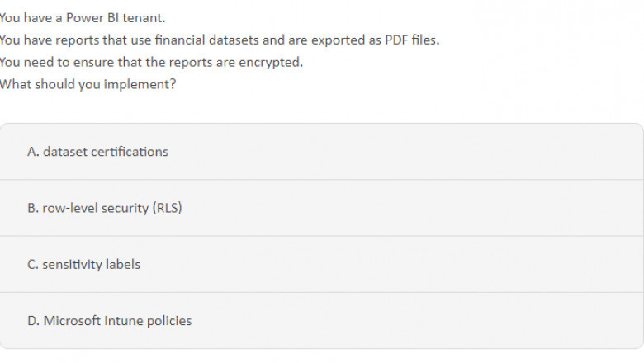This screenshot has width=644, height=363.
Task: Click the sentence about encrypting reports
Action: (151, 62)
